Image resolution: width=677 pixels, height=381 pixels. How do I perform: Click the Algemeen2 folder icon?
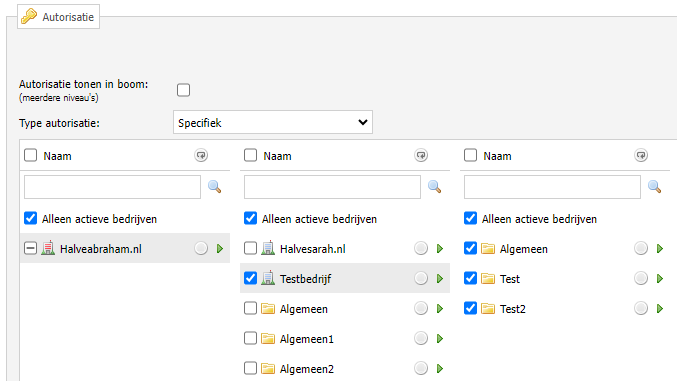pyautogui.click(x=268, y=368)
